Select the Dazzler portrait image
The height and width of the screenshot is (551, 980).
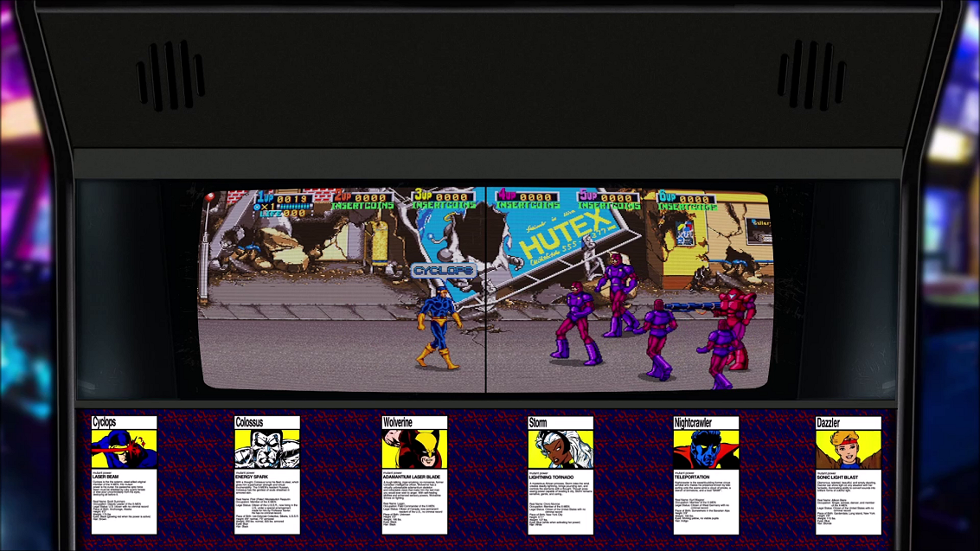tap(849, 449)
